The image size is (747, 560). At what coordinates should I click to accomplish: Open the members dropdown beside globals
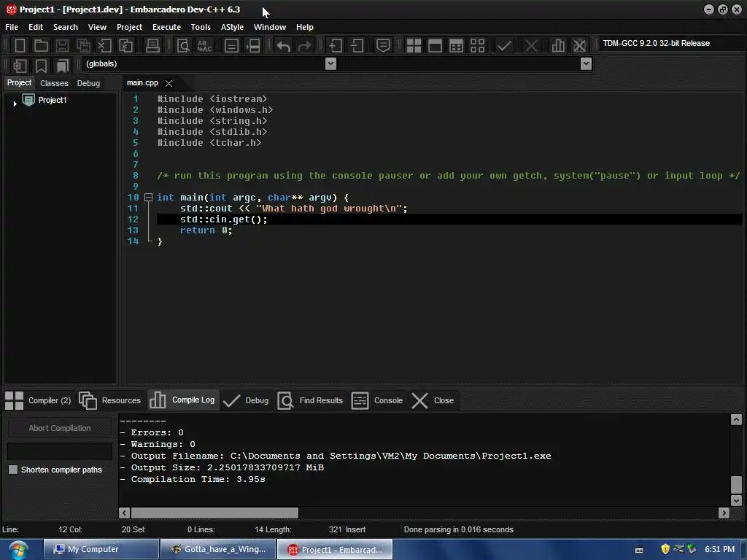587,64
